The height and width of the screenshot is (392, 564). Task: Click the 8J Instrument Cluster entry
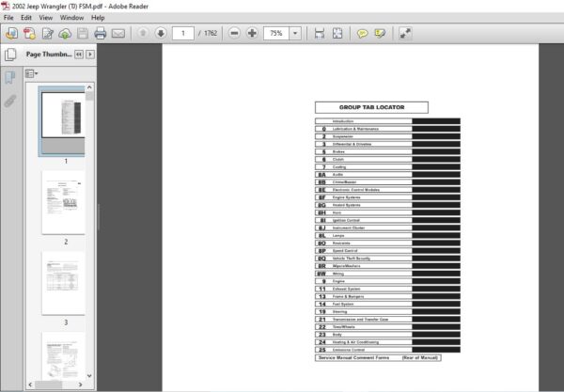coord(387,228)
